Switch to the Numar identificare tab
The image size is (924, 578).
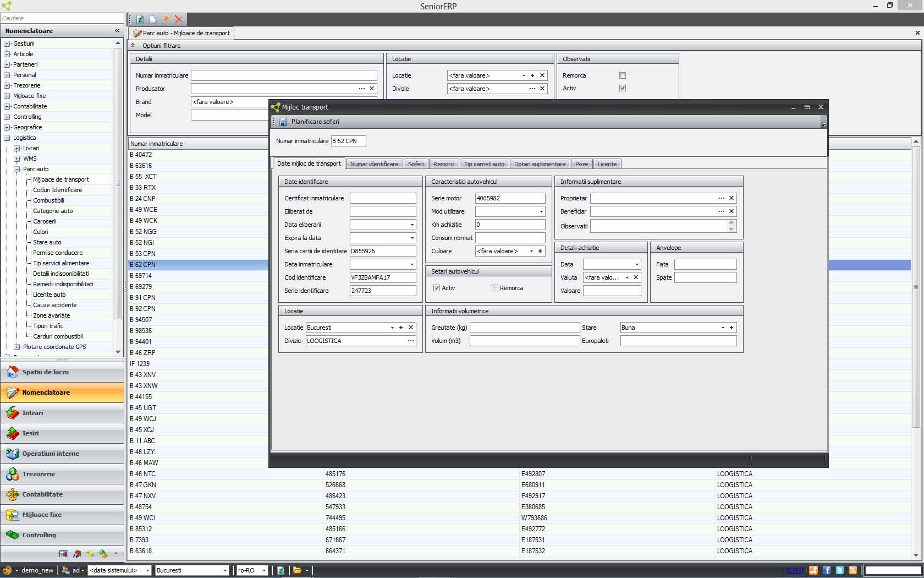(374, 164)
